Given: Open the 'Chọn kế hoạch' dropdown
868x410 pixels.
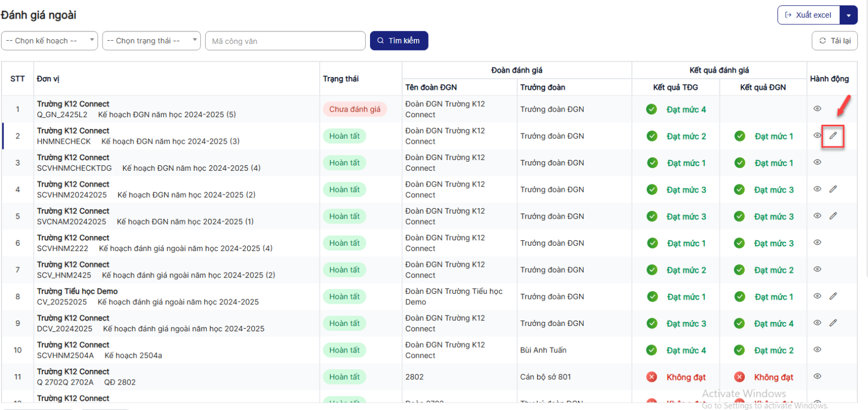Looking at the screenshot, I should (49, 41).
